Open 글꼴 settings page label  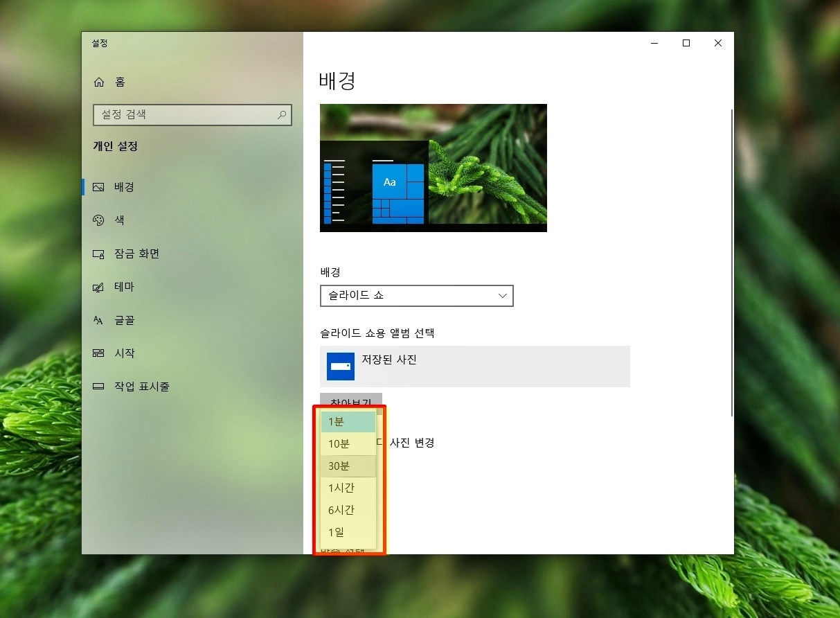pyautogui.click(x=124, y=320)
